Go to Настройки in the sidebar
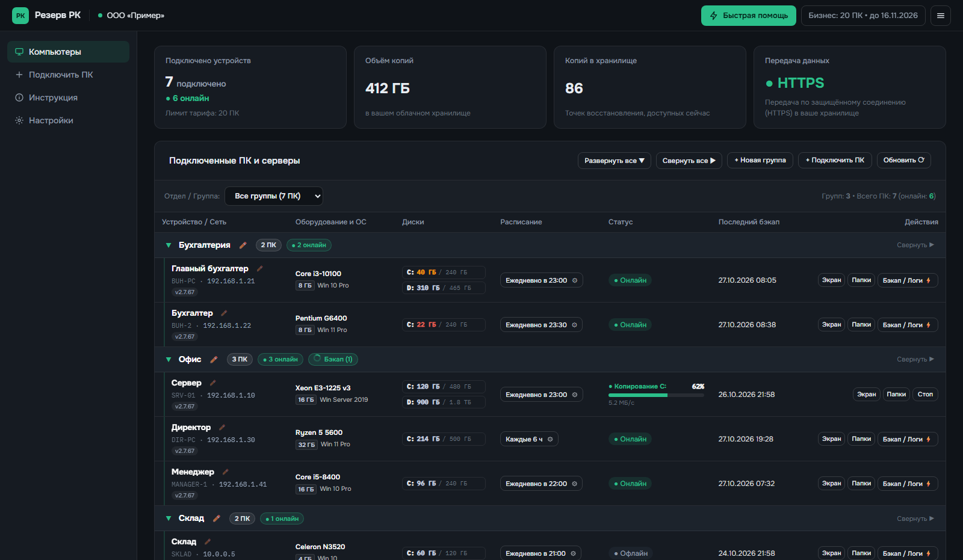This screenshot has height=560, width=963. click(68, 120)
